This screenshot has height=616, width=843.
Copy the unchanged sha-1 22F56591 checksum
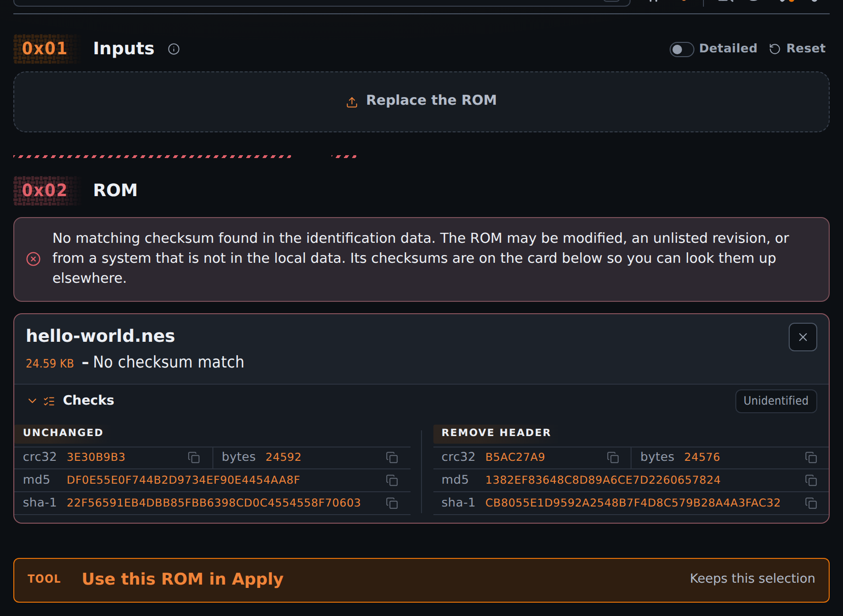[x=392, y=503]
